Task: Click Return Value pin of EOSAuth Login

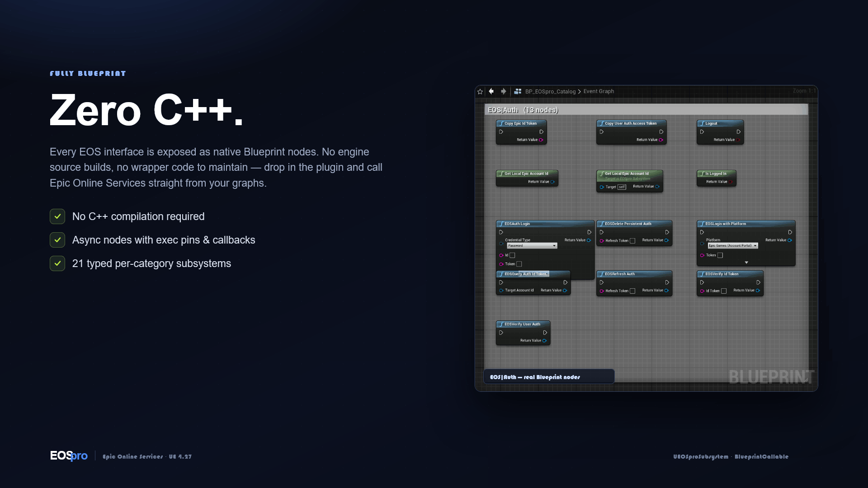Action: pos(589,240)
